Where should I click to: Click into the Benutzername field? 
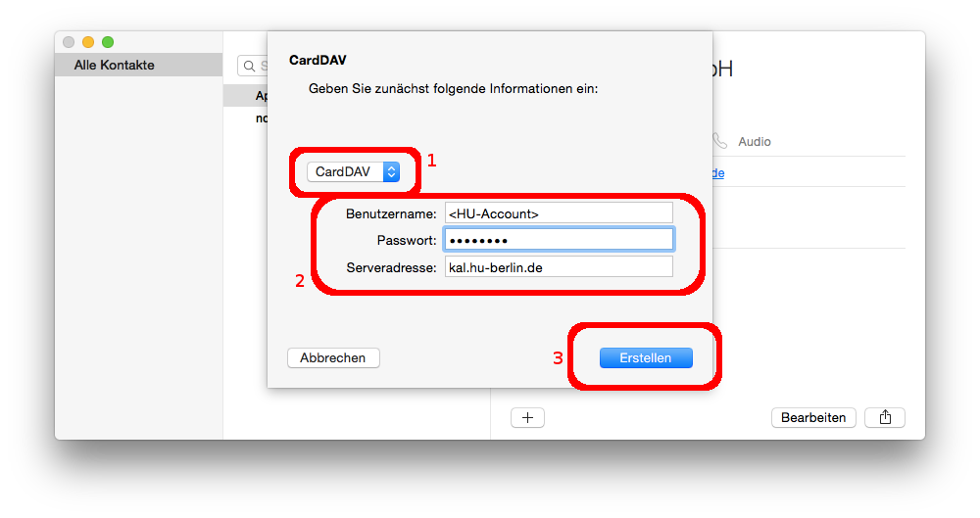click(x=559, y=212)
